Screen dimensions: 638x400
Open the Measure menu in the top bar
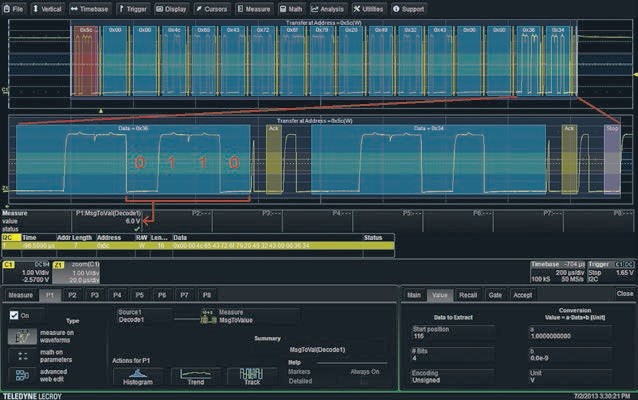click(x=254, y=9)
